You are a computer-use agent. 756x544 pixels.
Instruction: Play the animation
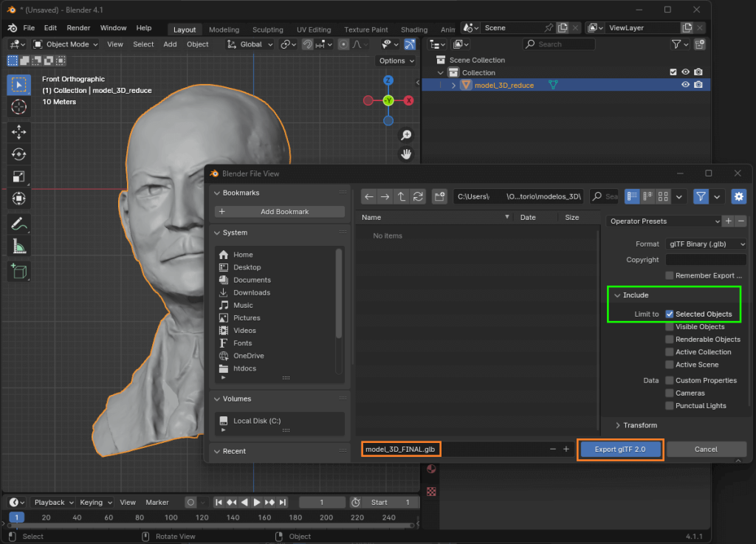pos(257,503)
